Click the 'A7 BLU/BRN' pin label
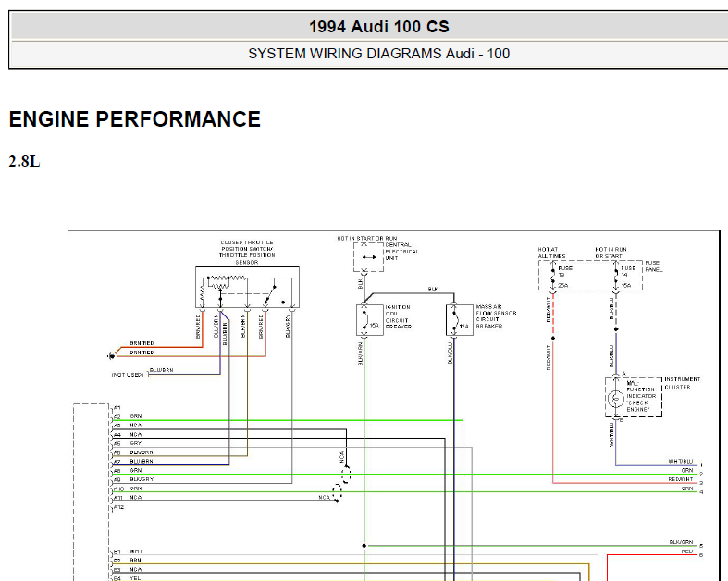The width and height of the screenshot is (728, 581). click(x=133, y=461)
